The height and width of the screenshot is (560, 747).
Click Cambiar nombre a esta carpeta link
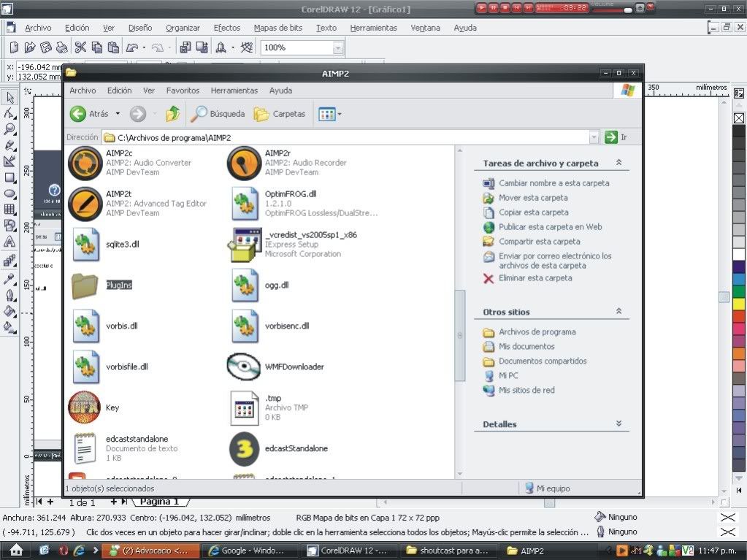tap(553, 183)
